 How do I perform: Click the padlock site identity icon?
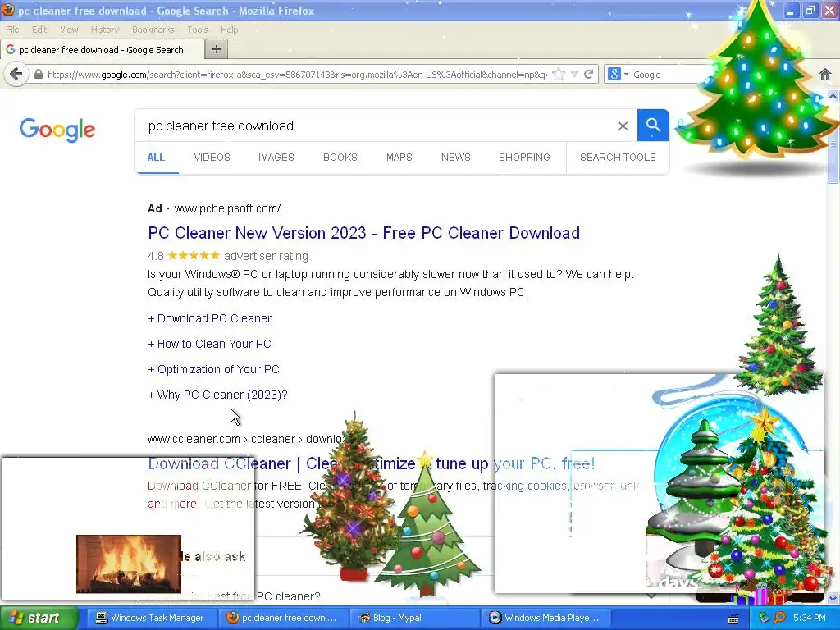click(x=38, y=75)
